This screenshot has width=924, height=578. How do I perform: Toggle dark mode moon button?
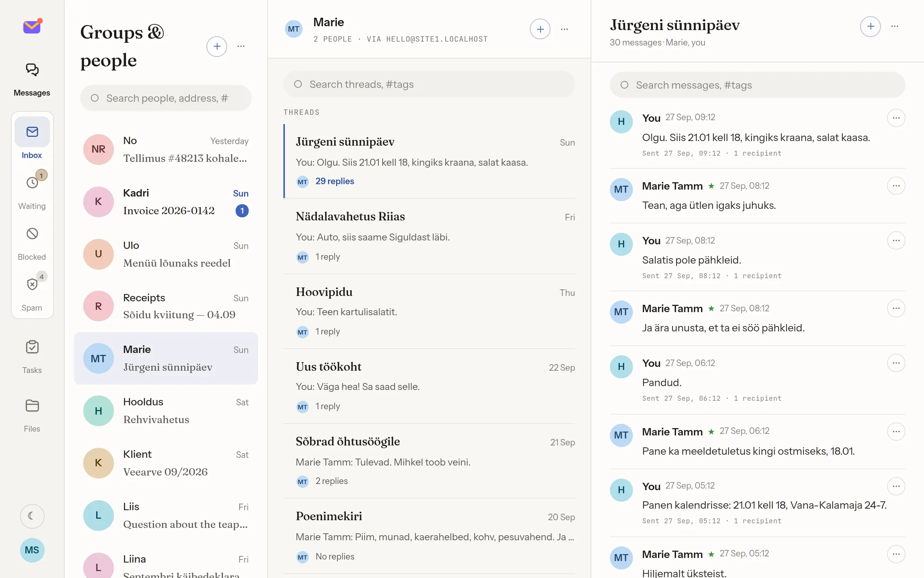coord(32,516)
